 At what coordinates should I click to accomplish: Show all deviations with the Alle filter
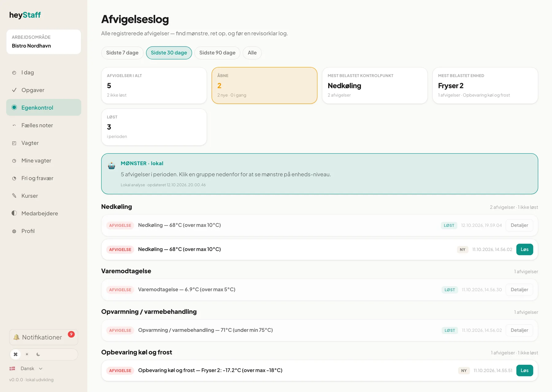[x=252, y=53]
